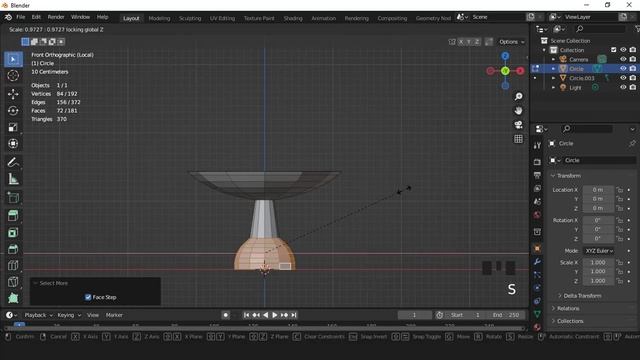Pick the Measure ruler tool

13,179
